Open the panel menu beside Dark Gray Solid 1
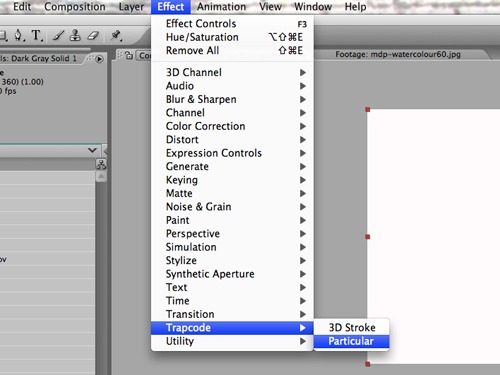This screenshot has width=500, height=375. tap(99, 59)
